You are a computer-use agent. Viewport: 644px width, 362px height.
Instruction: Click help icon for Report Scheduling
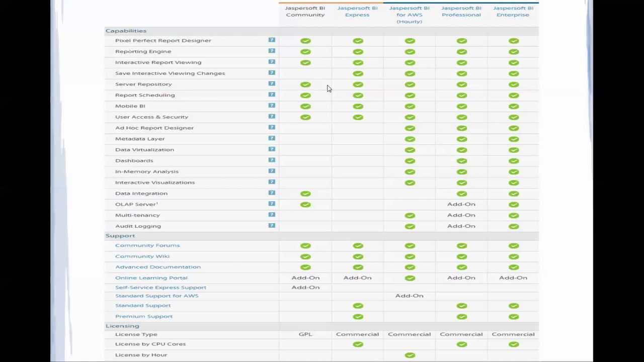click(x=272, y=95)
